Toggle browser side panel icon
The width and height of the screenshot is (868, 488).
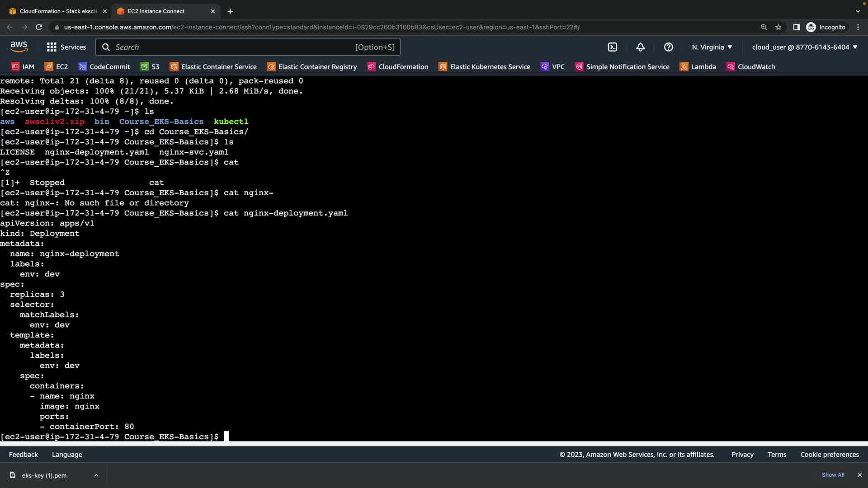point(796,27)
